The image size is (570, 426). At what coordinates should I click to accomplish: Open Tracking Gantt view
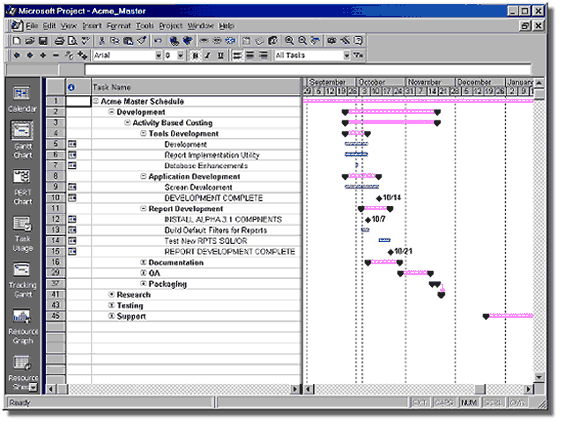click(x=23, y=280)
